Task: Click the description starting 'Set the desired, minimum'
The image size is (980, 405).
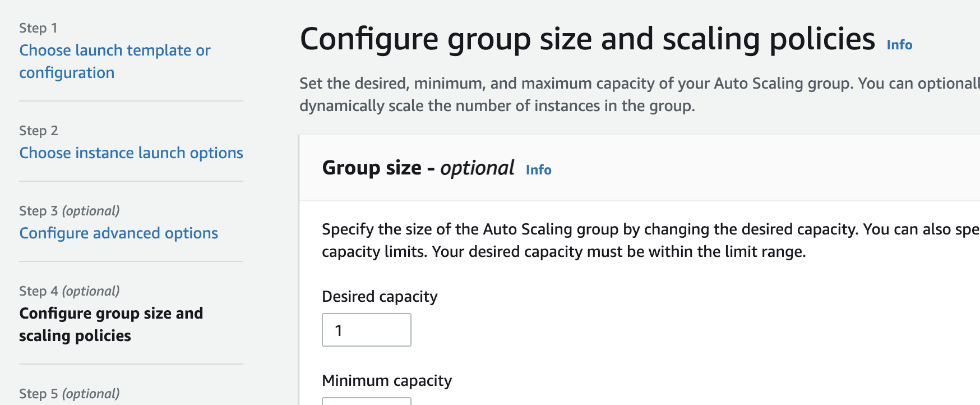Action: (x=640, y=94)
